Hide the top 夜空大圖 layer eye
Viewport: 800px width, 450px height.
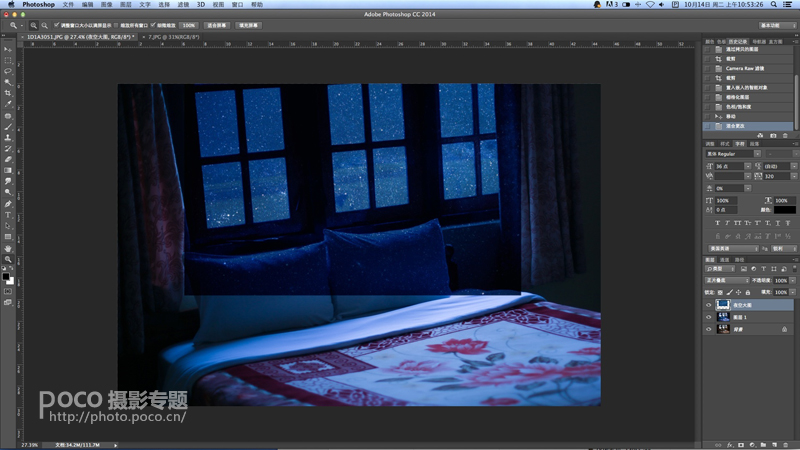pos(708,305)
